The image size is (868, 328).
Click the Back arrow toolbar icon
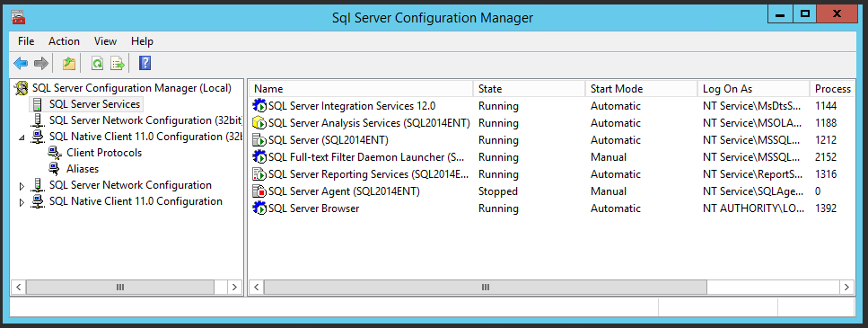[x=21, y=64]
